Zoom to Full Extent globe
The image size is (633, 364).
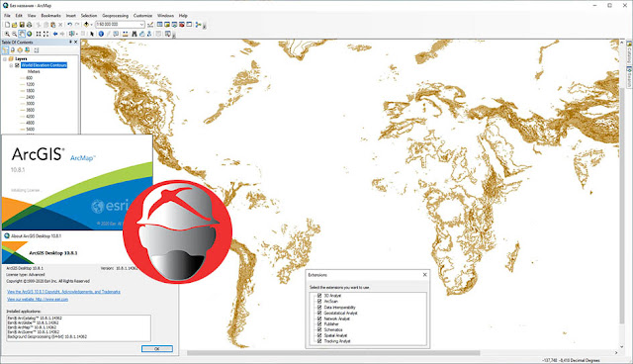tap(29, 34)
